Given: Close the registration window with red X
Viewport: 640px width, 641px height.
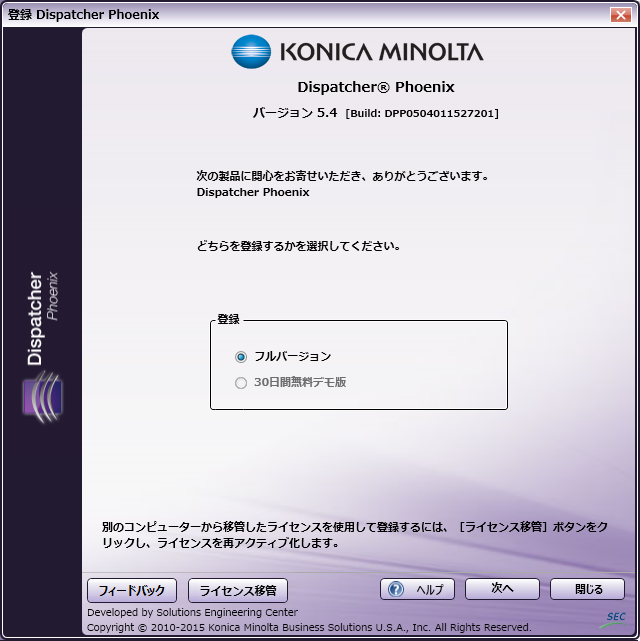Looking at the screenshot, I should pyautogui.click(x=621, y=15).
